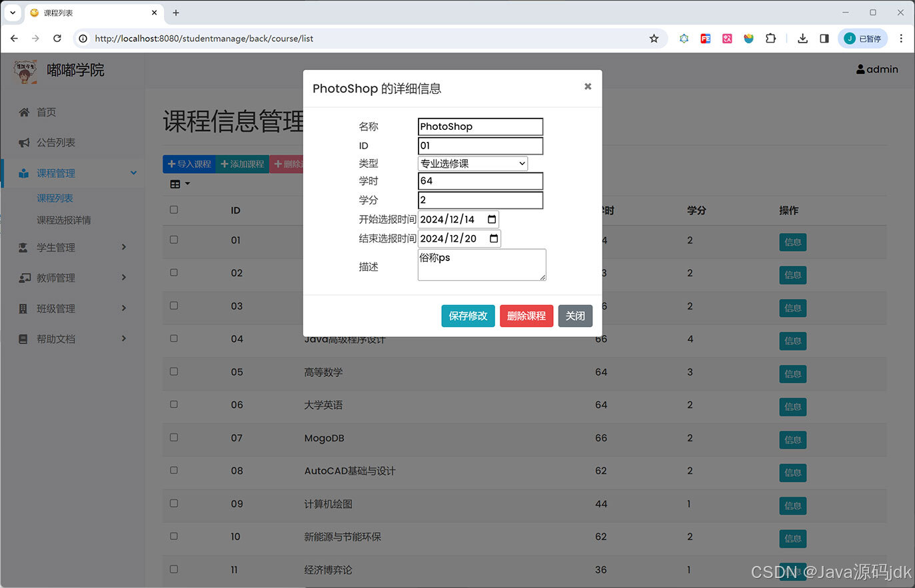915x588 pixels.
Task: Open 学生管理 menu label
Action: tap(56, 248)
